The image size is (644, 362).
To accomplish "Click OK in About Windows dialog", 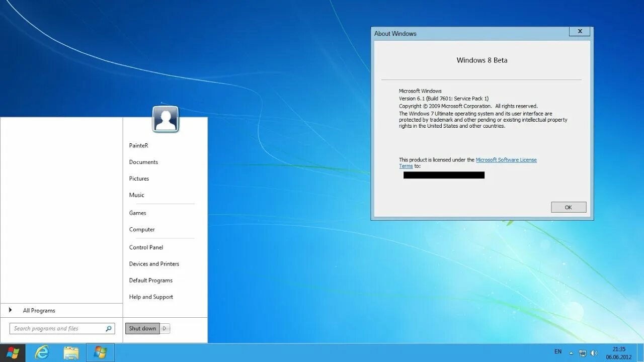I will pos(569,207).
